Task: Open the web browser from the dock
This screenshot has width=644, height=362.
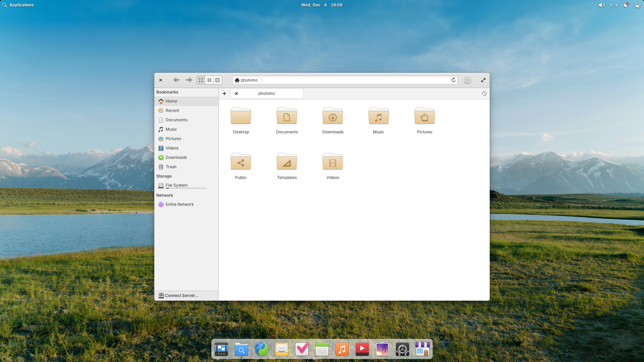Action: click(262, 349)
